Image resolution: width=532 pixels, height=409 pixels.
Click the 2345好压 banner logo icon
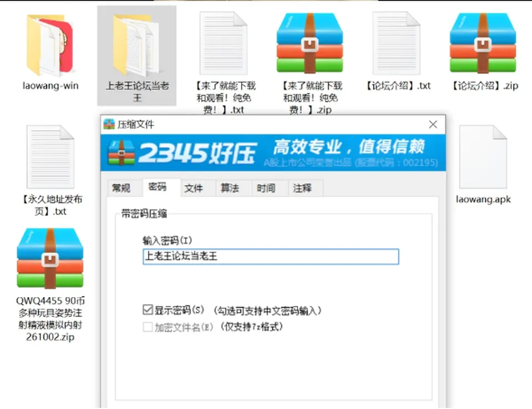click(121, 152)
